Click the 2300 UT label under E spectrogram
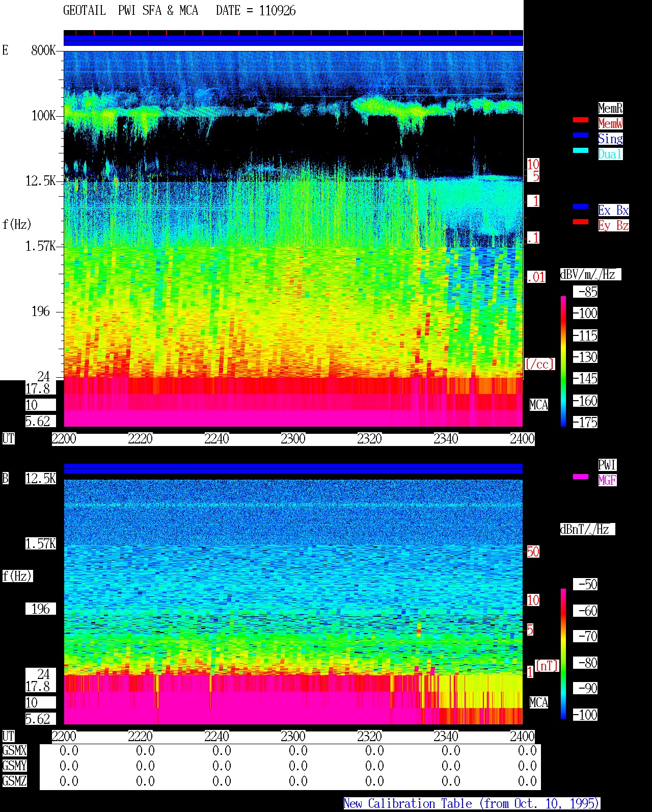The image size is (652, 812). tap(293, 439)
